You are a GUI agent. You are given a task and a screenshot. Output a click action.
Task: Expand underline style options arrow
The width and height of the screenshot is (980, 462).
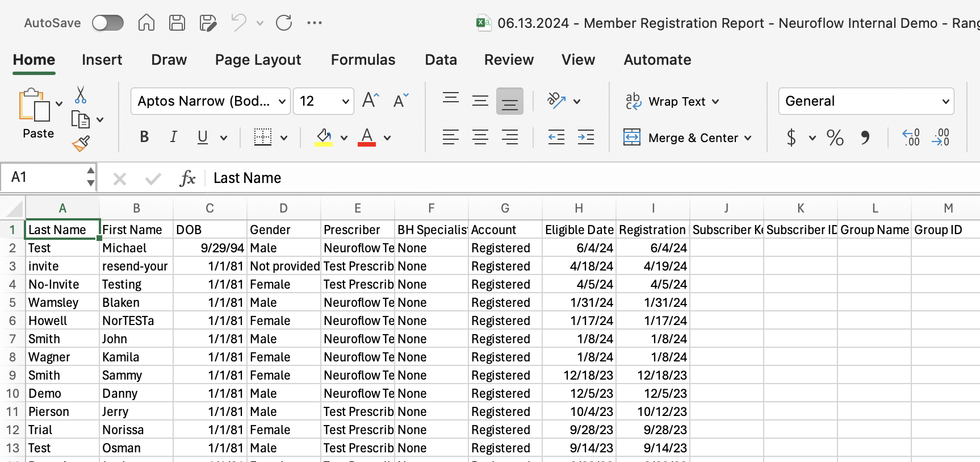point(224,138)
